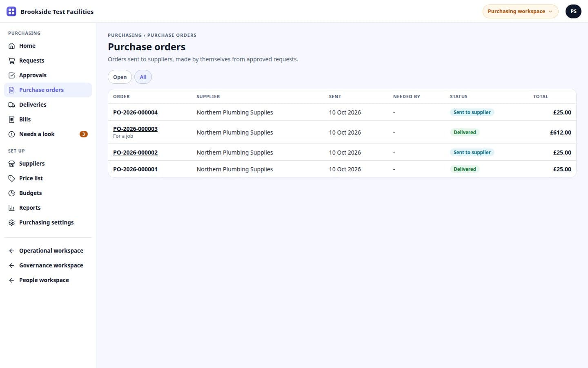
Task: Click the Bills receipt icon
Action: pos(11,119)
